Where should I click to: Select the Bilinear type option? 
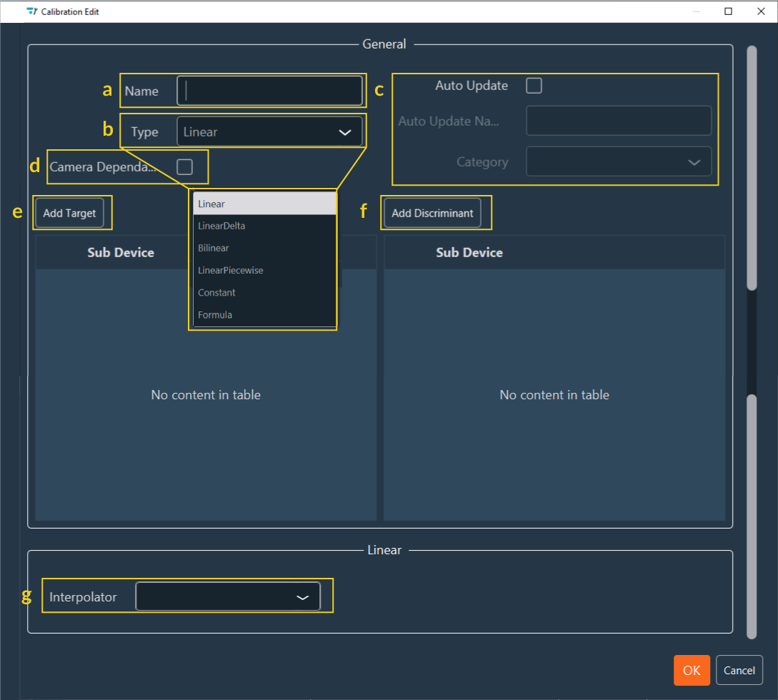point(264,249)
